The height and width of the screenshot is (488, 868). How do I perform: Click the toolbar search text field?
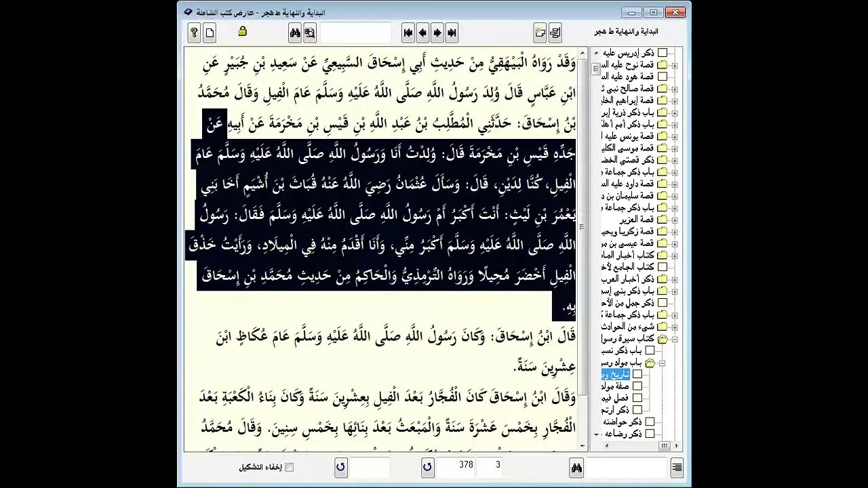[355, 32]
